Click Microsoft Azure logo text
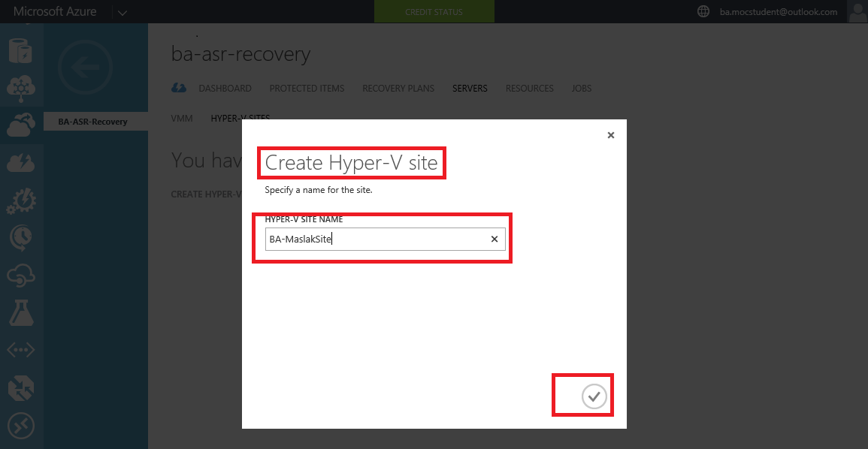The height and width of the screenshot is (449, 868). 56,11
